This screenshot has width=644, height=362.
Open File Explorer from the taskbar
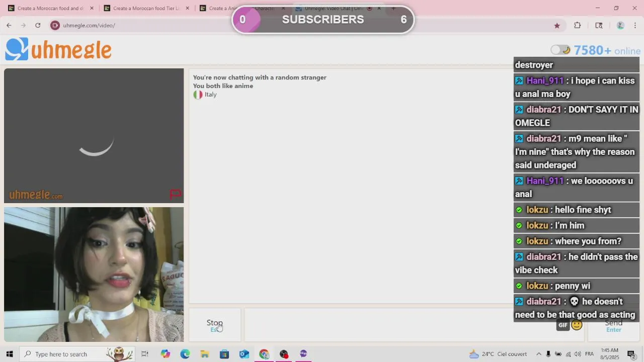coord(205,354)
